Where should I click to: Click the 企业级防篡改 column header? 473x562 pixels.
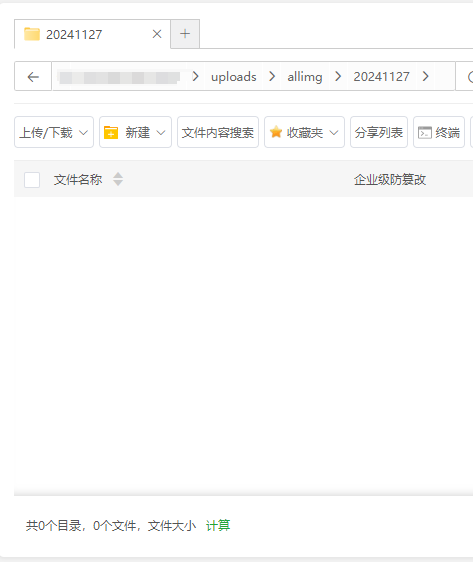pos(390,180)
